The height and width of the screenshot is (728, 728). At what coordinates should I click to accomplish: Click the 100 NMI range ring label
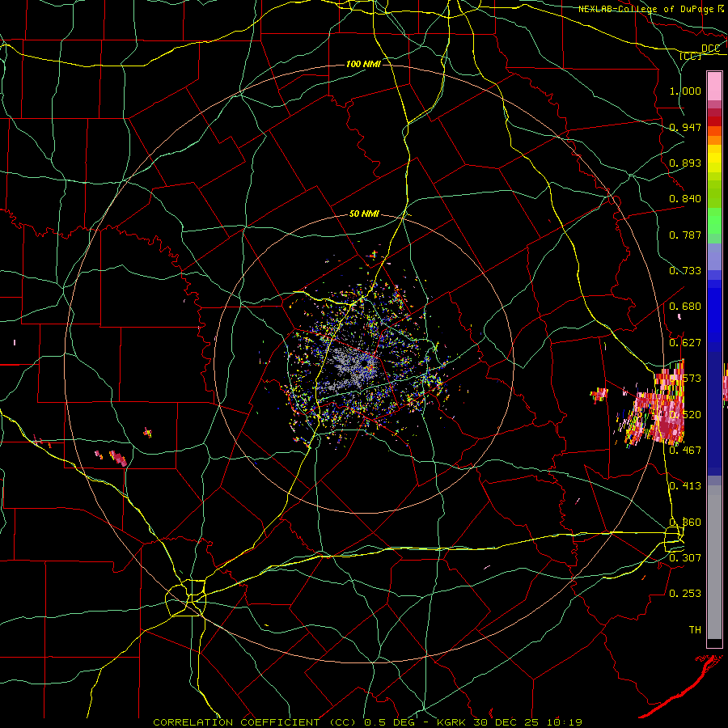click(x=363, y=64)
